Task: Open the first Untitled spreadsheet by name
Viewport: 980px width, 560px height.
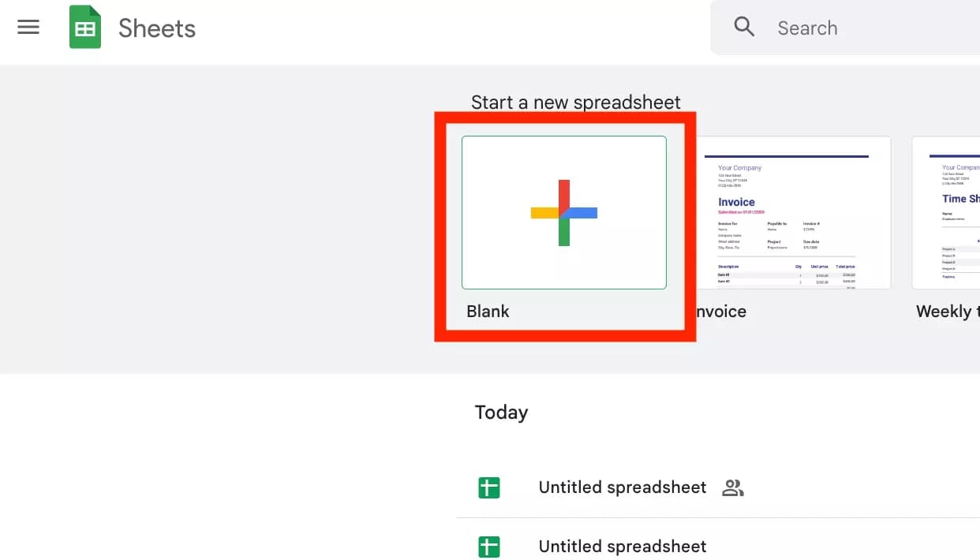Action: [x=622, y=487]
